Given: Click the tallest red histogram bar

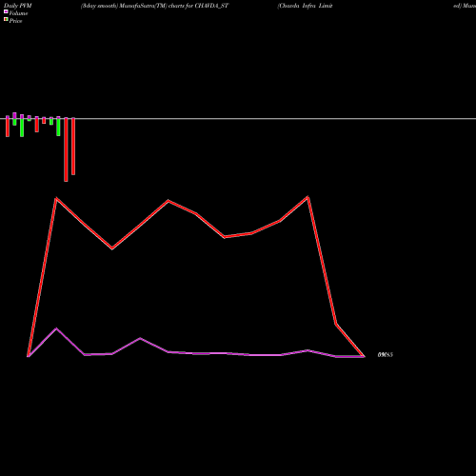Looking at the screenshot, I should coord(66,149).
